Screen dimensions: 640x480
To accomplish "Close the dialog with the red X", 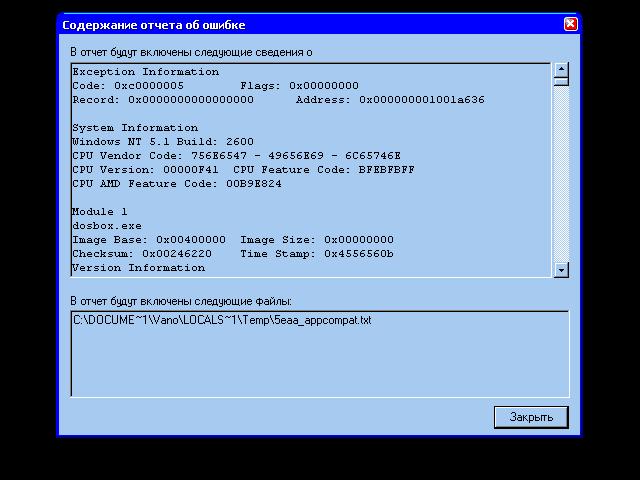I will 570,24.
